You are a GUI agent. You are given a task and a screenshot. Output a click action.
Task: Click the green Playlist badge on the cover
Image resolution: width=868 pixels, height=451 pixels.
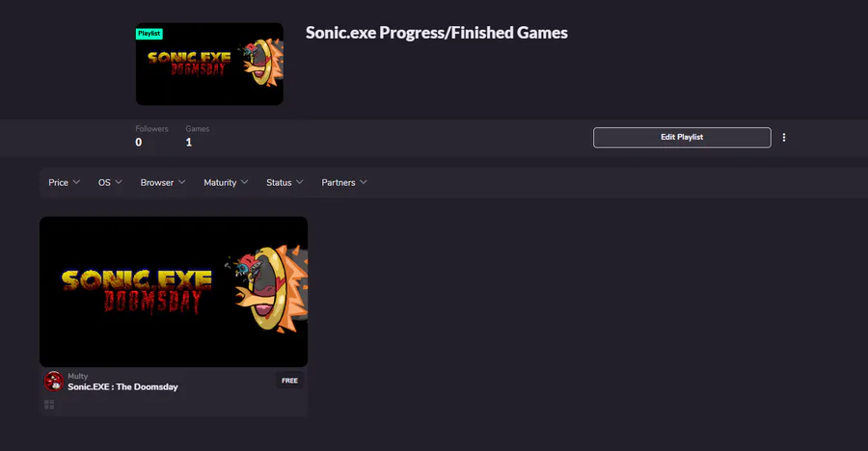point(149,34)
